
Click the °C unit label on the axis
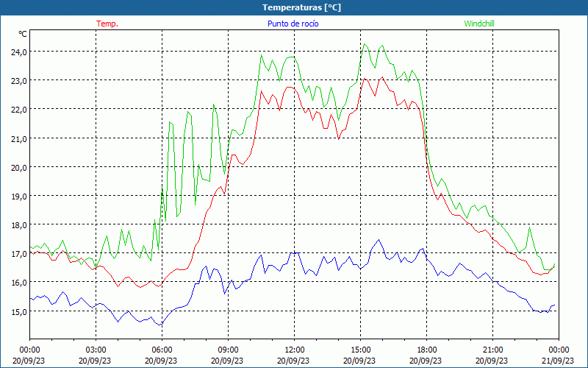[x=23, y=34]
